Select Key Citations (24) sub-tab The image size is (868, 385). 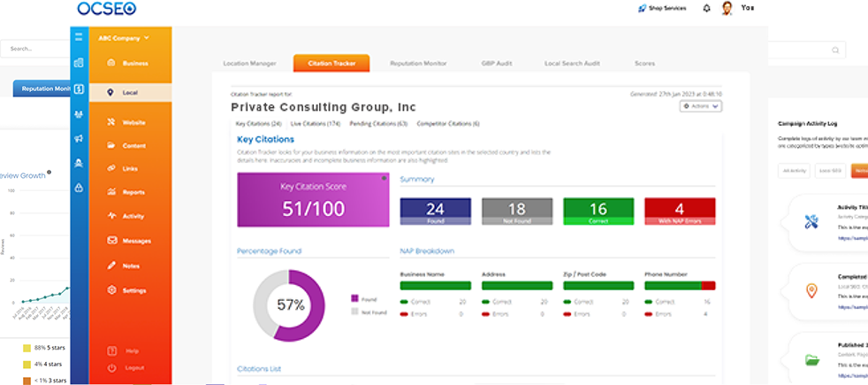coord(258,124)
